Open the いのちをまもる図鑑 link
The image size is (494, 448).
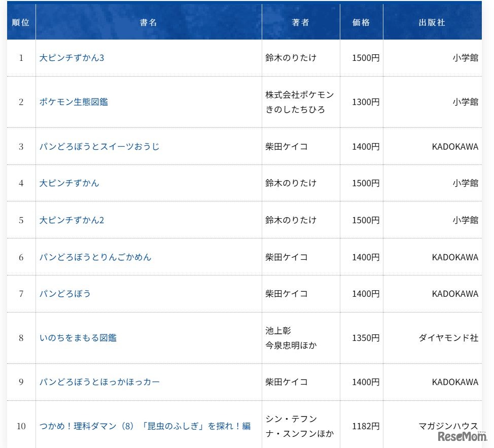pos(78,337)
